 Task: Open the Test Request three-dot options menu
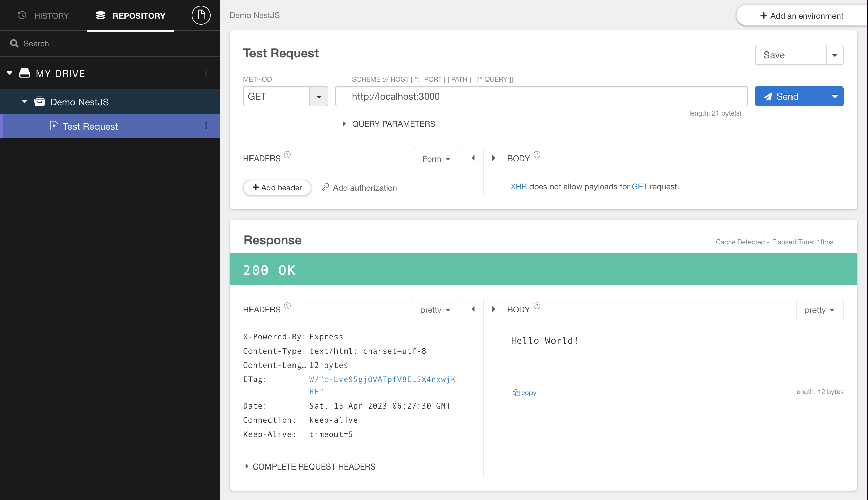pyautogui.click(x=207, y=126)
